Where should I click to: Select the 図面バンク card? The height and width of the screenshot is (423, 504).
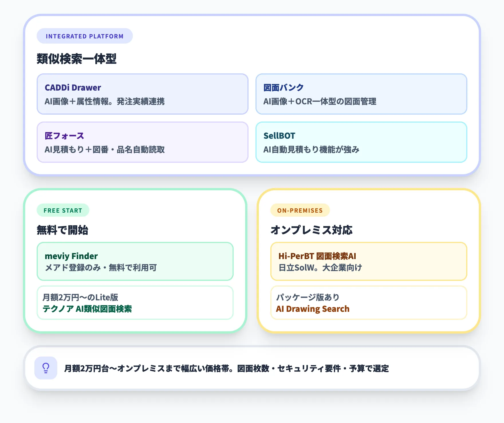coord(361,94)
